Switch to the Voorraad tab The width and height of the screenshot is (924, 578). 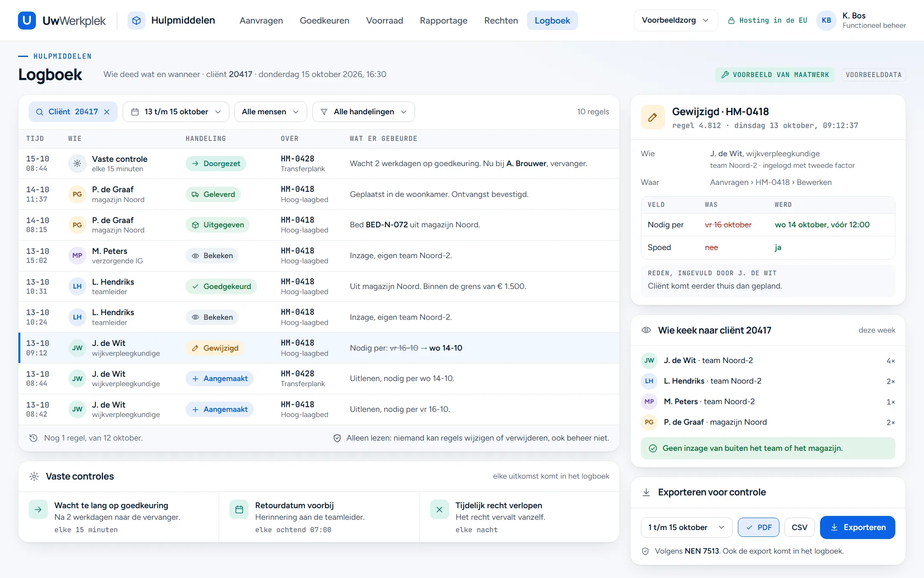click(x=385, y=21)
